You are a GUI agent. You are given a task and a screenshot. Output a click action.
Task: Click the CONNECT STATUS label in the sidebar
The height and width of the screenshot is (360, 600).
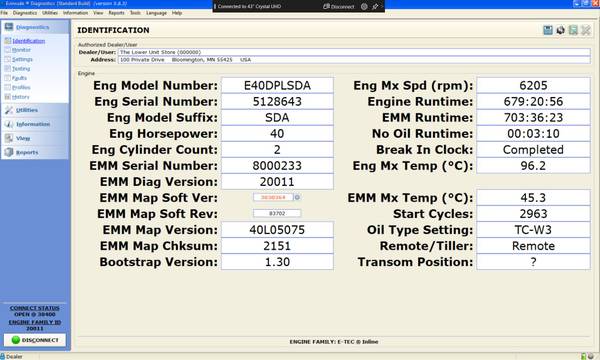point(35,308)
